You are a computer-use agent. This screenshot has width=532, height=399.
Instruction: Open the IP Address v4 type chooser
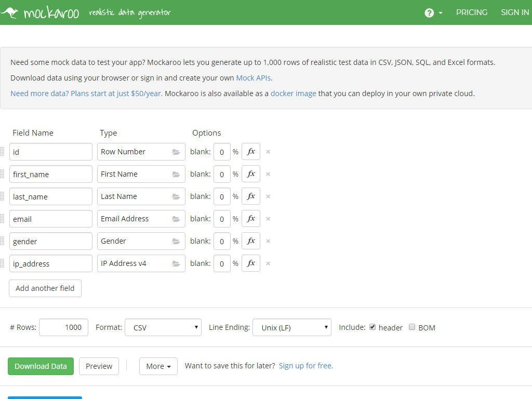(141, 263)
